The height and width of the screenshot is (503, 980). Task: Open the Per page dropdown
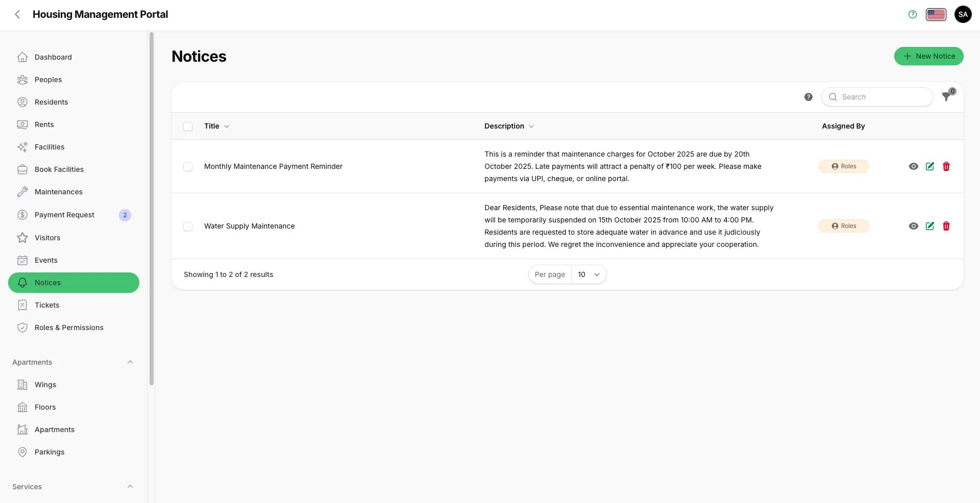click(588, 274)
